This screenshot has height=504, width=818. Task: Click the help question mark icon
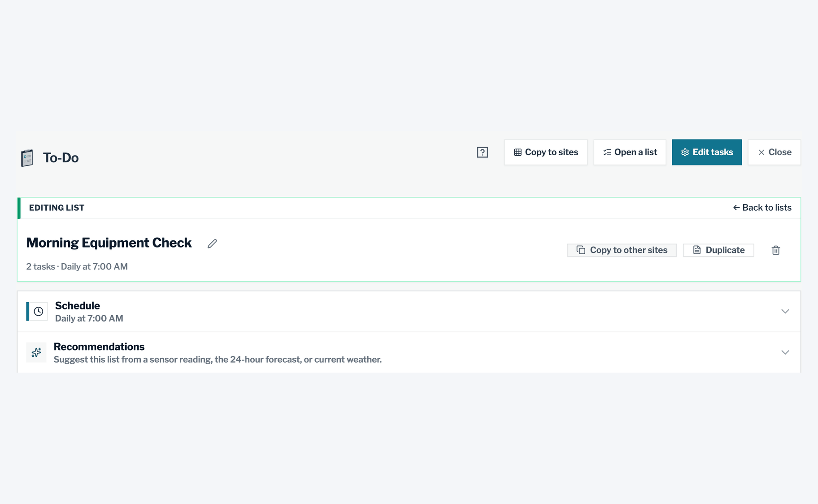point(482,152)
